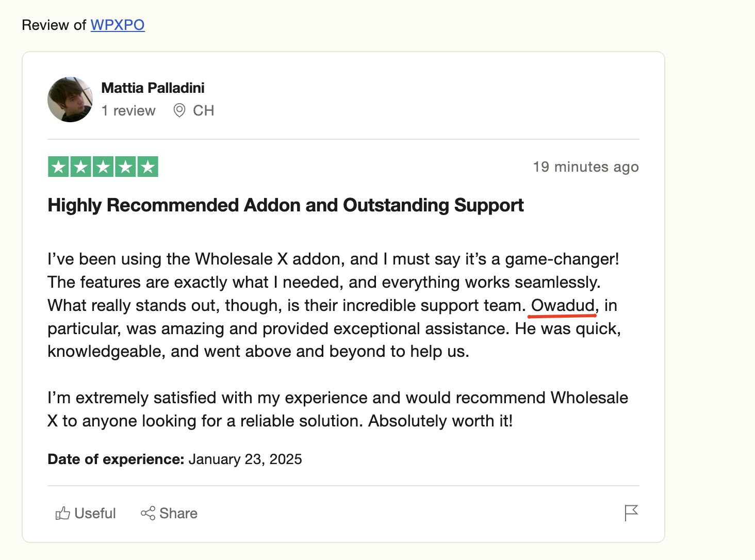Click the second green rating star

click(x=81, y=167)
